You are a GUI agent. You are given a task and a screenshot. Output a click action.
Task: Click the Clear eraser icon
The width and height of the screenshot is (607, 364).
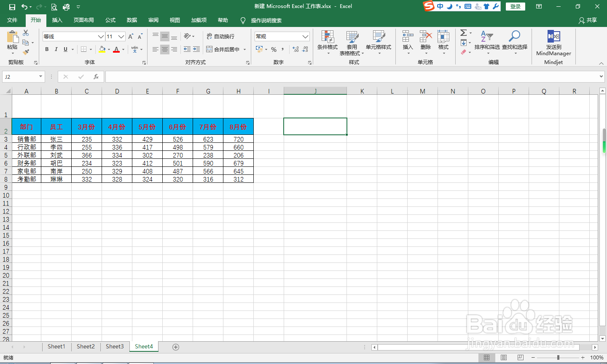pyautogui.click(x=464, y=52)
